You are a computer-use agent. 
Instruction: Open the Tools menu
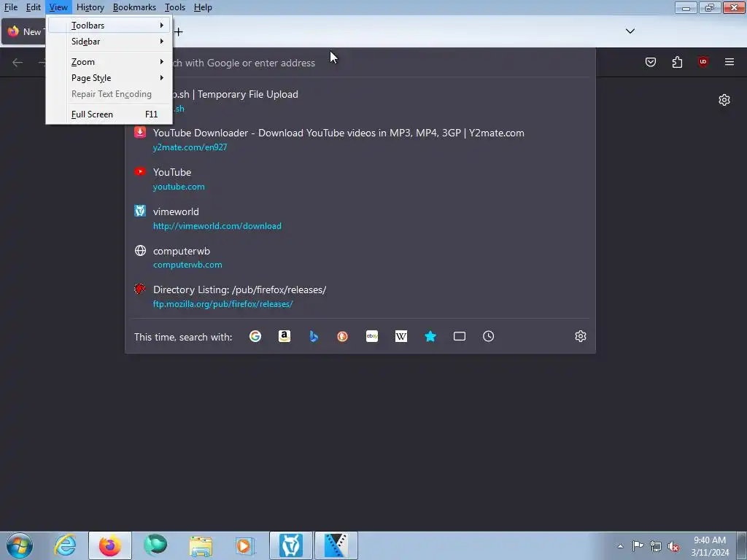[x=175, y=7]
